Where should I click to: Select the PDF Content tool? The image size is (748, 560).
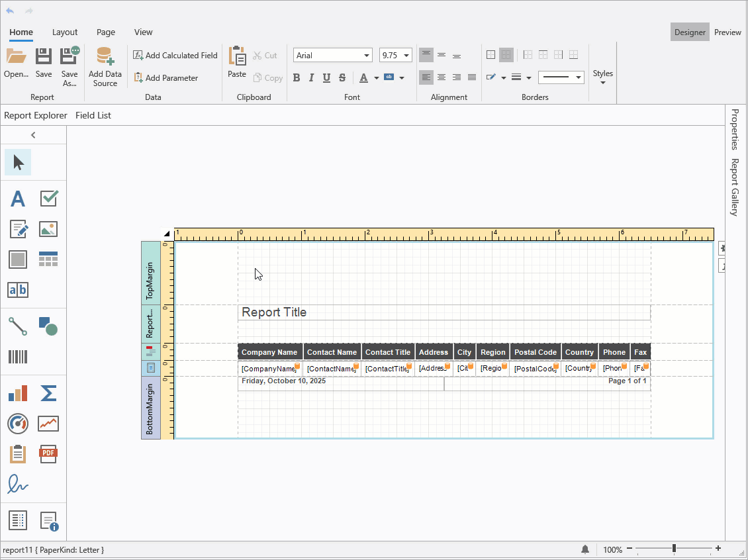click(48, 454)
